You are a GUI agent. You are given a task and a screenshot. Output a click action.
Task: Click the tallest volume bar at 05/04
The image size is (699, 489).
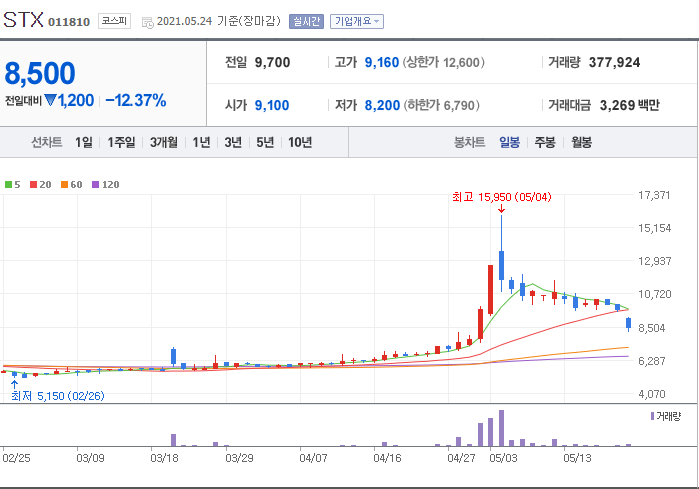(502, 428)
